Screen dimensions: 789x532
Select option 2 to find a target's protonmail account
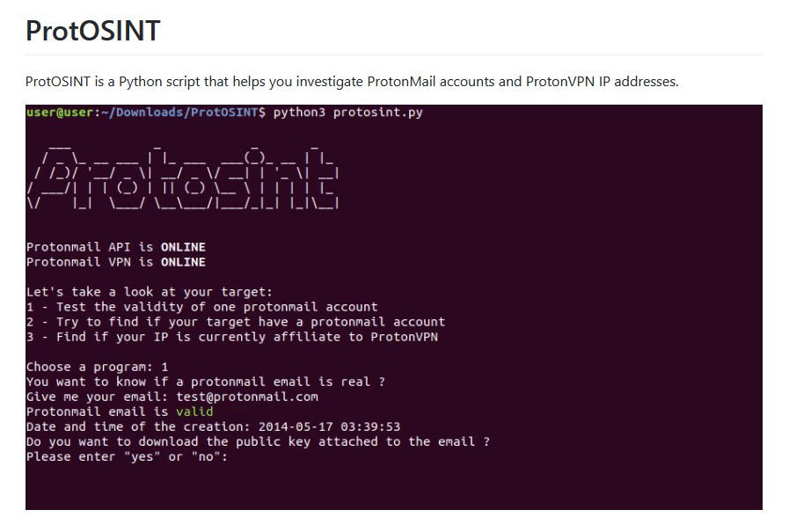coord(235,322)
